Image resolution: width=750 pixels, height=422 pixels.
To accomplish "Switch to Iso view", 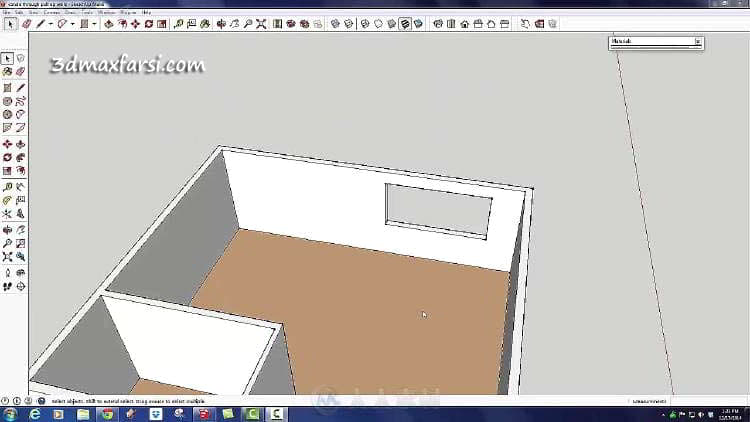I will pos(438,23).
